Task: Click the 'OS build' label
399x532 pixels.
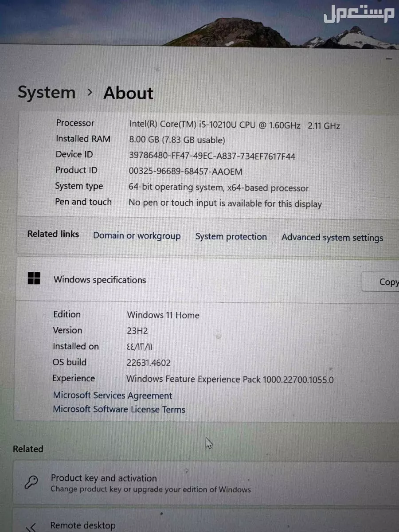Action: [x=70, y=362]
